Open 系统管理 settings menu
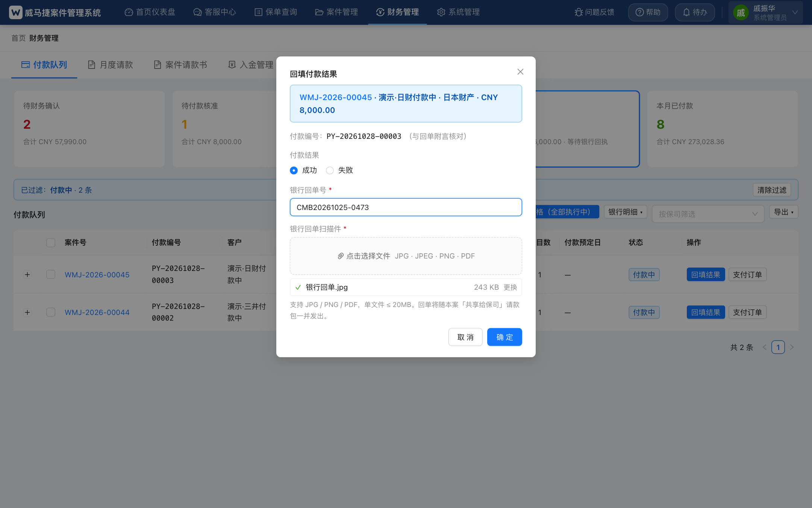This screenshot has width=812, height=508. (458, 12)
